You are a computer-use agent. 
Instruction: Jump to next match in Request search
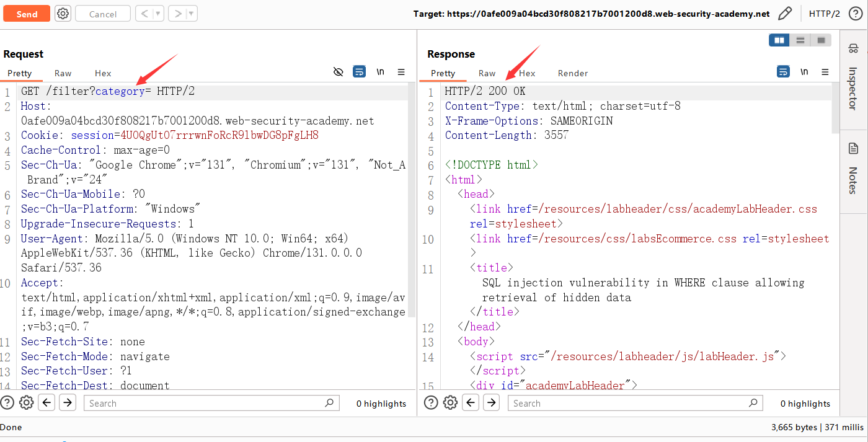(67, 403)
